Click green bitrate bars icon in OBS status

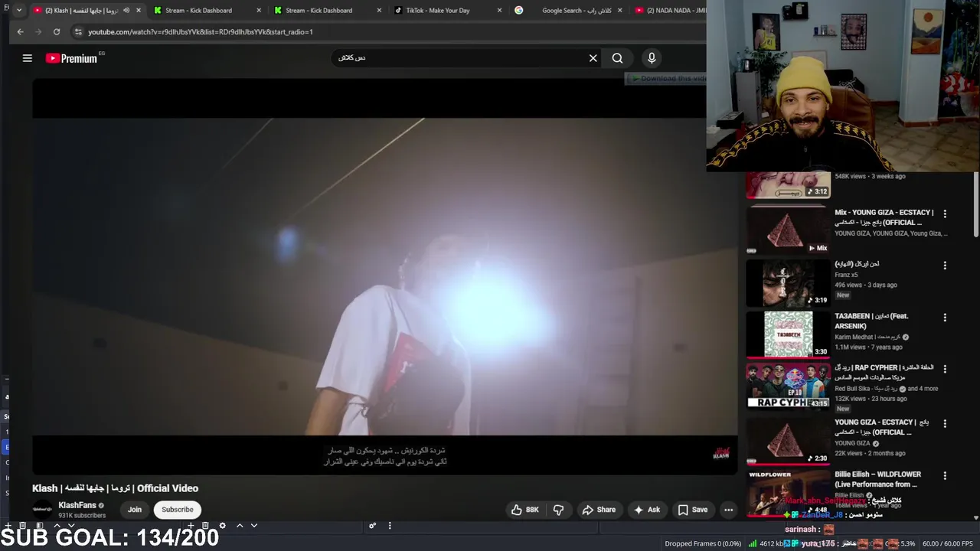[x=753, y=543]
